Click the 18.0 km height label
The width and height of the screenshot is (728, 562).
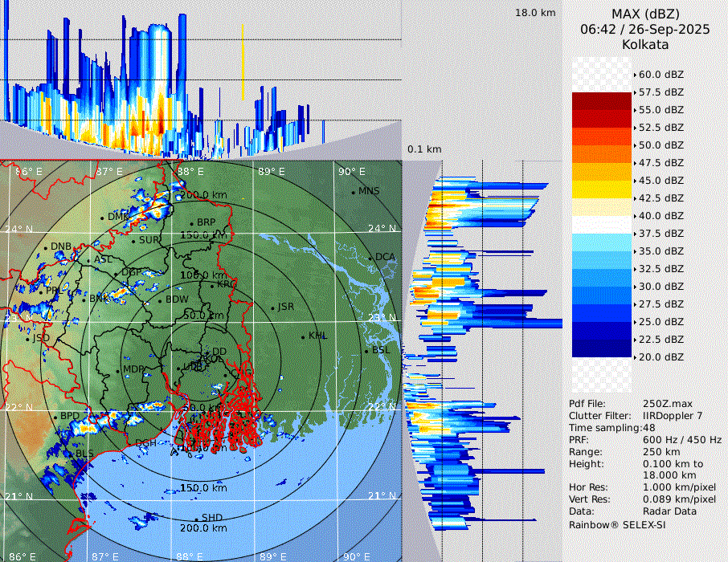pos(535,13)
